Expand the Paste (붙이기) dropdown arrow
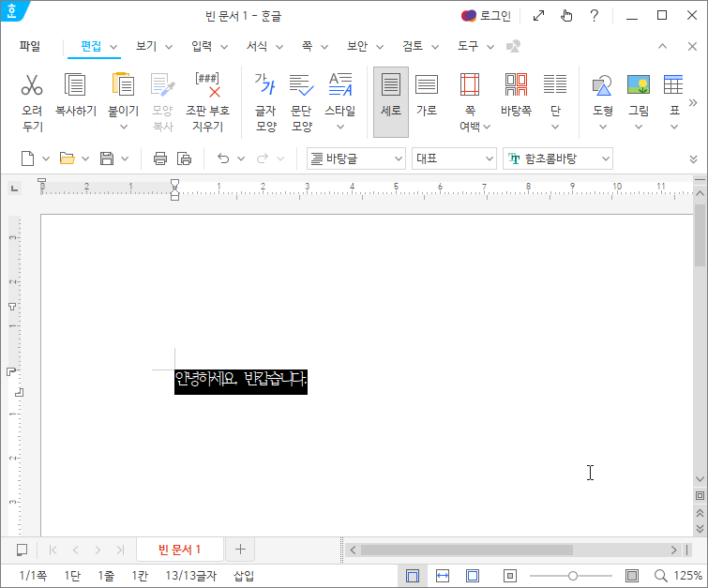Image resolution: width=708 pixels, height=588 pixels. pyautogui.click(x=123, y=128)
